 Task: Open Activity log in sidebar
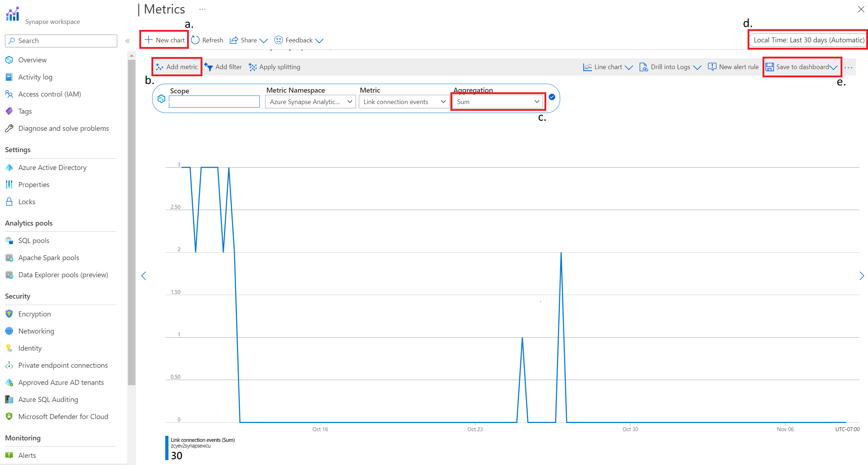pyautogui.click(x=35, y=77)
